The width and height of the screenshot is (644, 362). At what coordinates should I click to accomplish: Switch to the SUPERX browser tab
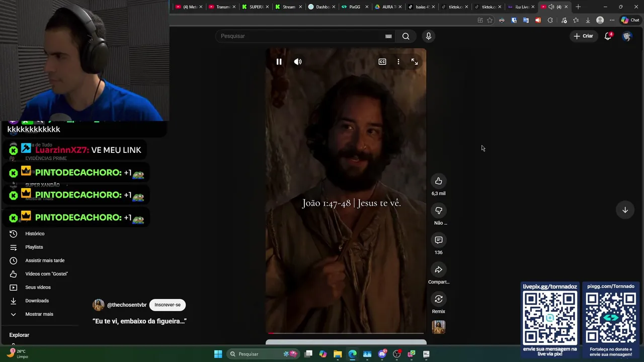coord(255,7)
